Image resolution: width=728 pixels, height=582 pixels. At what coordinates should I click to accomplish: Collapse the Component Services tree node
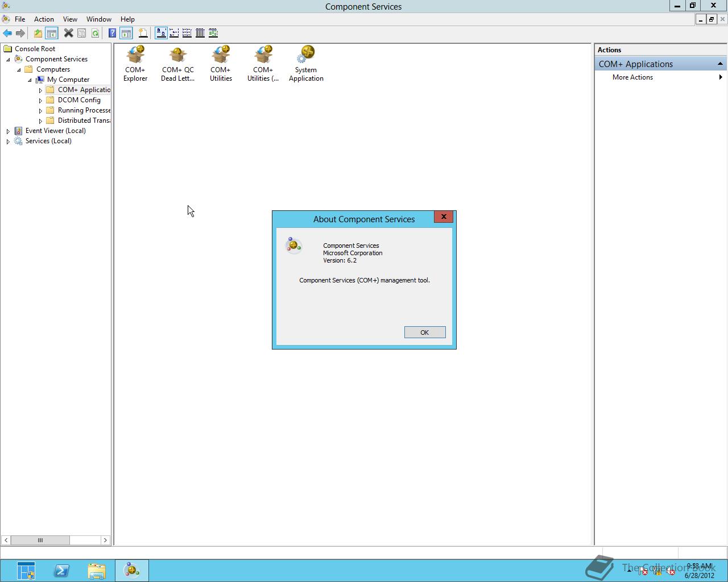click(x=8, y=59)
